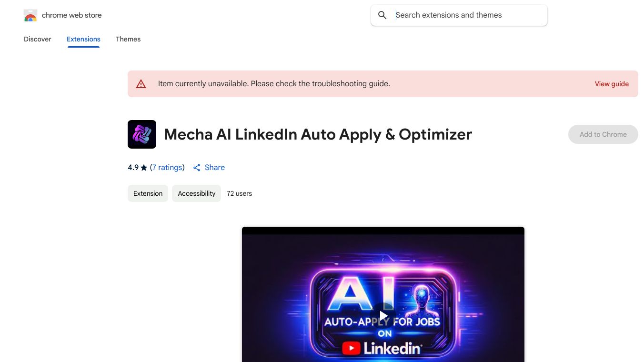Click the Mecha AI extension icon
This screenshot has height=362, width=644.
click(x=142, y=134)
